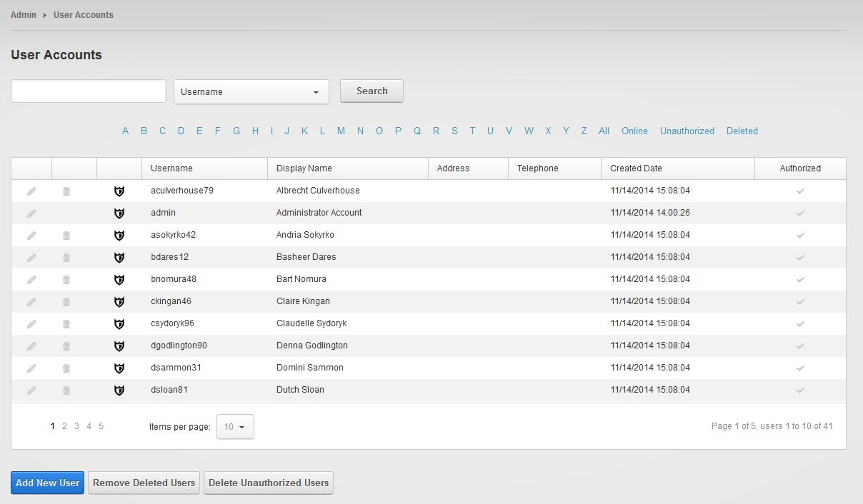Viewport: 863px width, 504px height.
Task: Click the Created Date column header
Action: click(678, 168)
